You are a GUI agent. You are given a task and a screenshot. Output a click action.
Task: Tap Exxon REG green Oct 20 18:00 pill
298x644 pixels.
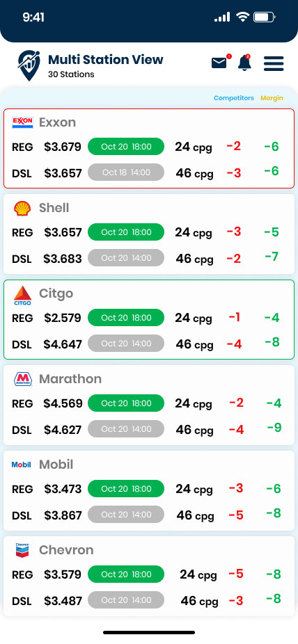[126, 147]
